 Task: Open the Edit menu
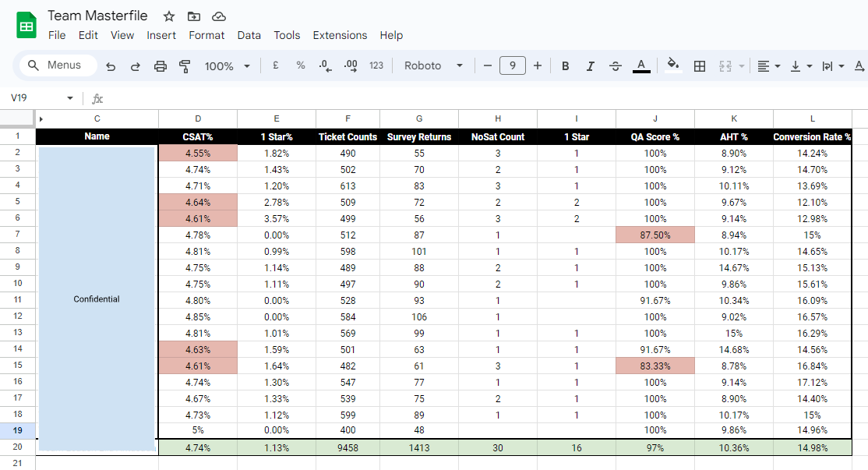pyautogui.click(x=88, y=35)
